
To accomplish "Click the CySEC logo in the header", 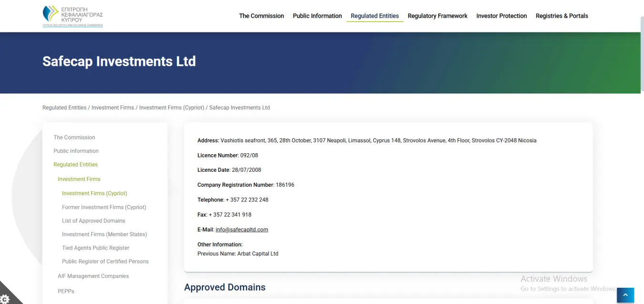I will coord(73,16).
